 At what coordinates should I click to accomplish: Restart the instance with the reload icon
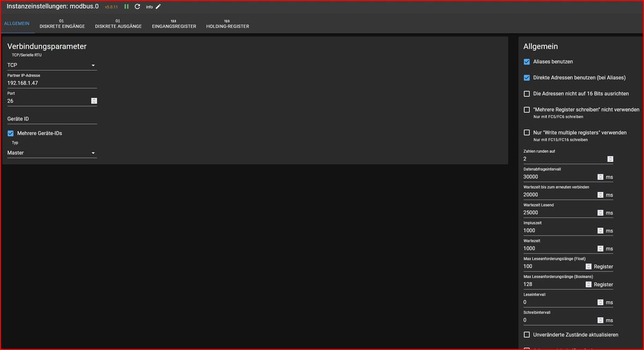137,6
